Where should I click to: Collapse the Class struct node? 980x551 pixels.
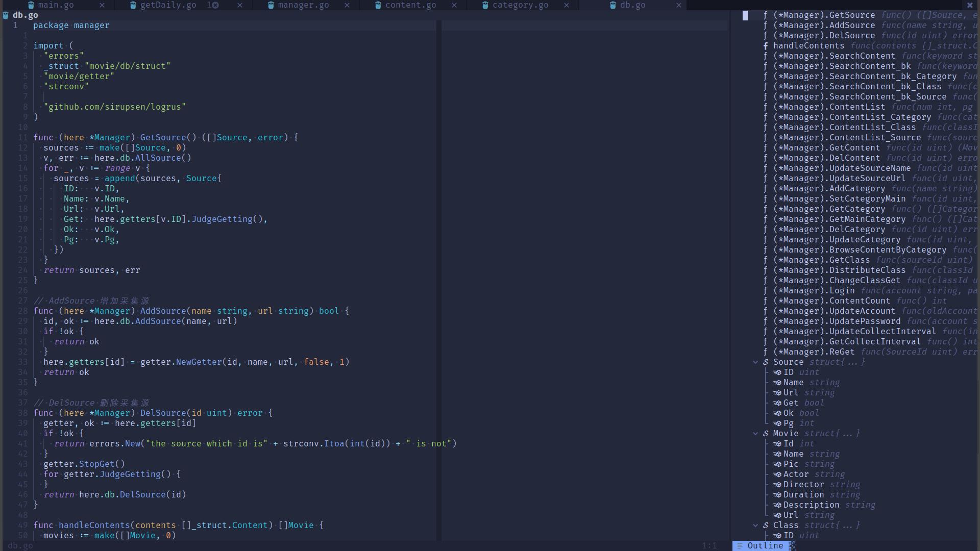tap(755, 525)
